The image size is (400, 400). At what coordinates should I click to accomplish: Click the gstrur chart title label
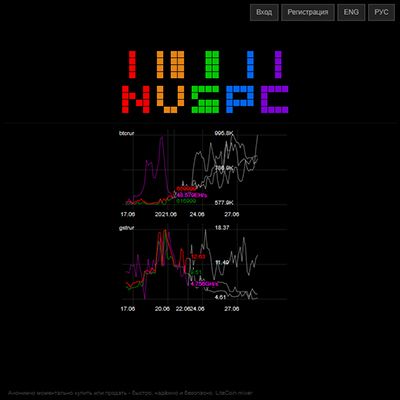click(x=126, y=228)
